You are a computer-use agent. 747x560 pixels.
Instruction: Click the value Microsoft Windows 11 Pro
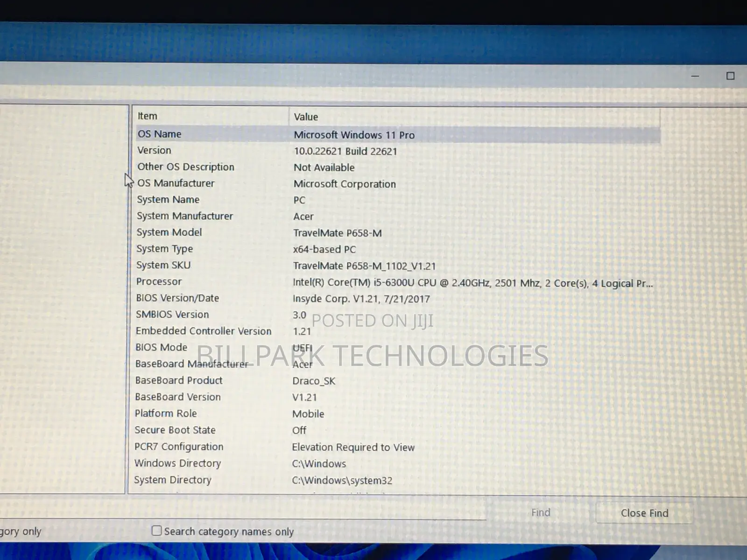(354, 135)
